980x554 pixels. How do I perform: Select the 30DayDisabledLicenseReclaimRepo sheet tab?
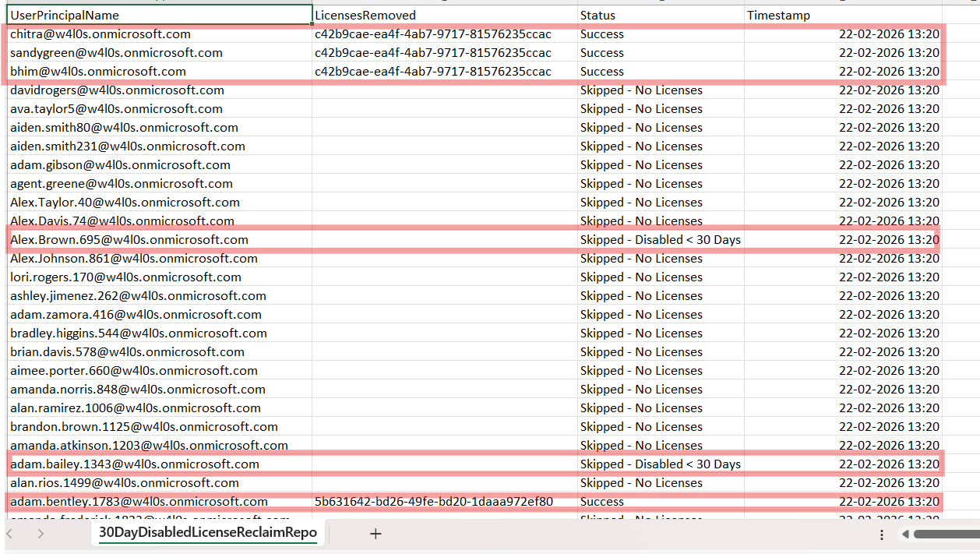[207, 533]
